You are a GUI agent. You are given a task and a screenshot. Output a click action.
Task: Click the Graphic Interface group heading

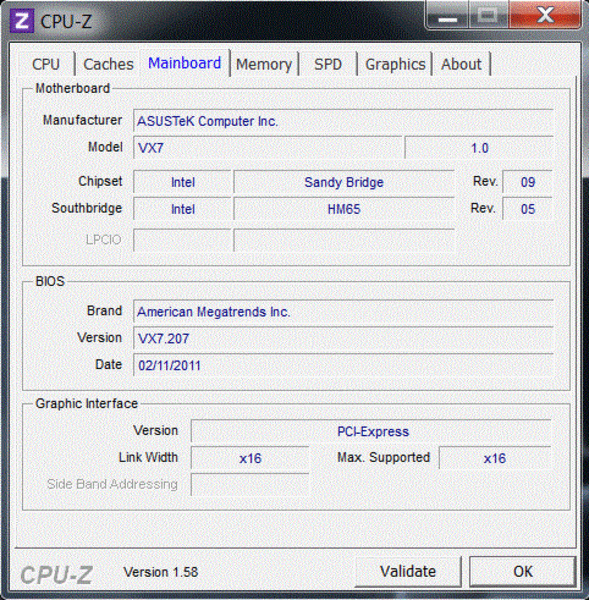(86, 403)
